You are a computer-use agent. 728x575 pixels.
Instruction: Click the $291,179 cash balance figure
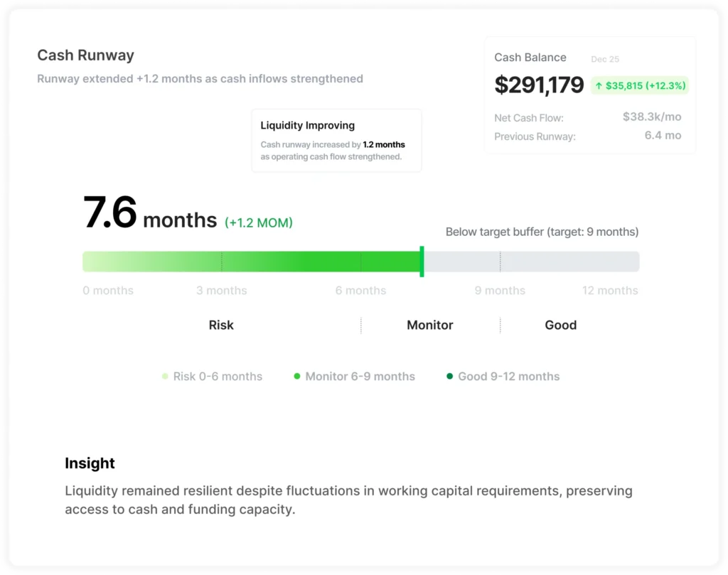coord(539,85)
